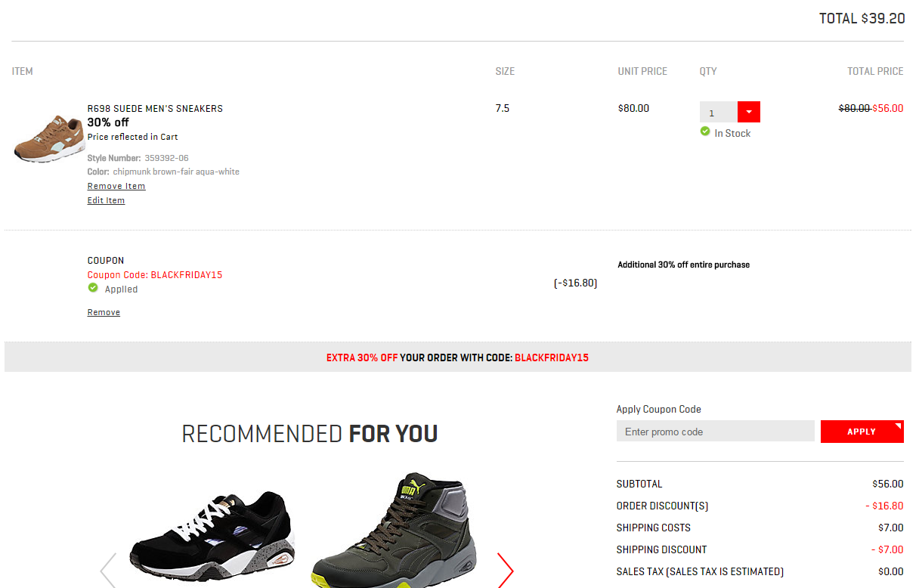The height and width of the screenshot is (588, 919).
Task: Click the red APPLY button
Action: click(862, 432)
